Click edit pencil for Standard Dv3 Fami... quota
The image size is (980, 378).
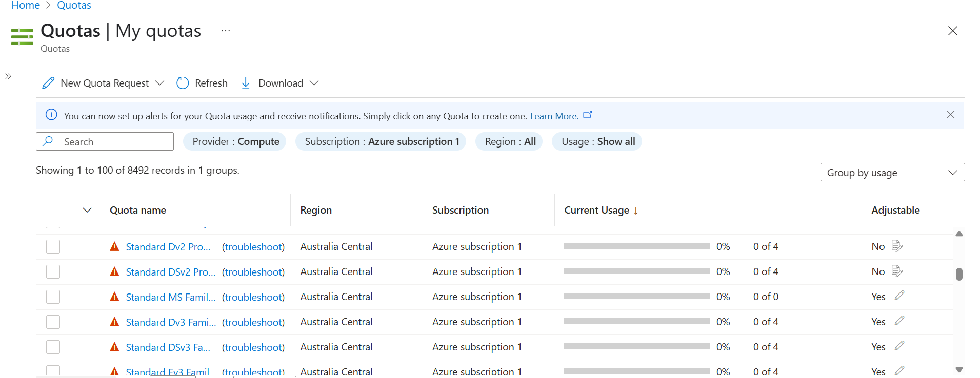(899, 321)
